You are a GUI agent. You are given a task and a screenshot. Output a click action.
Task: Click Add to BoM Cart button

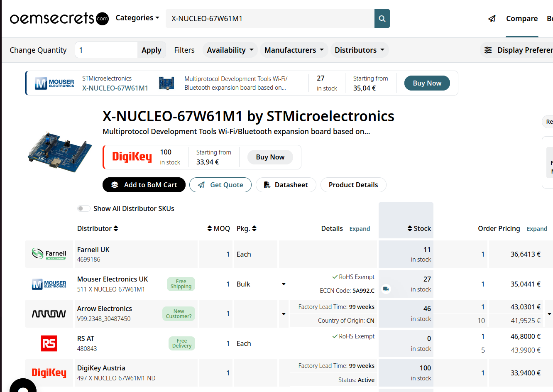pos(144,185)
